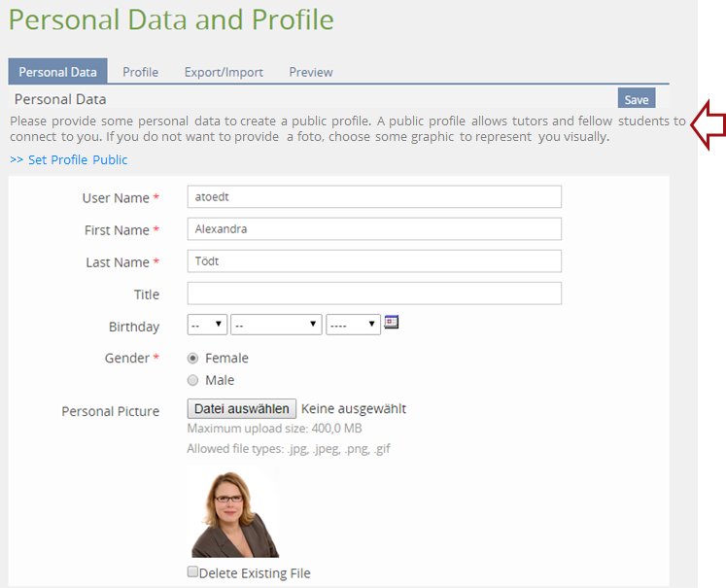
Task: Check the Delete Existing File checkbox
Action: click(x=192, y=572)
